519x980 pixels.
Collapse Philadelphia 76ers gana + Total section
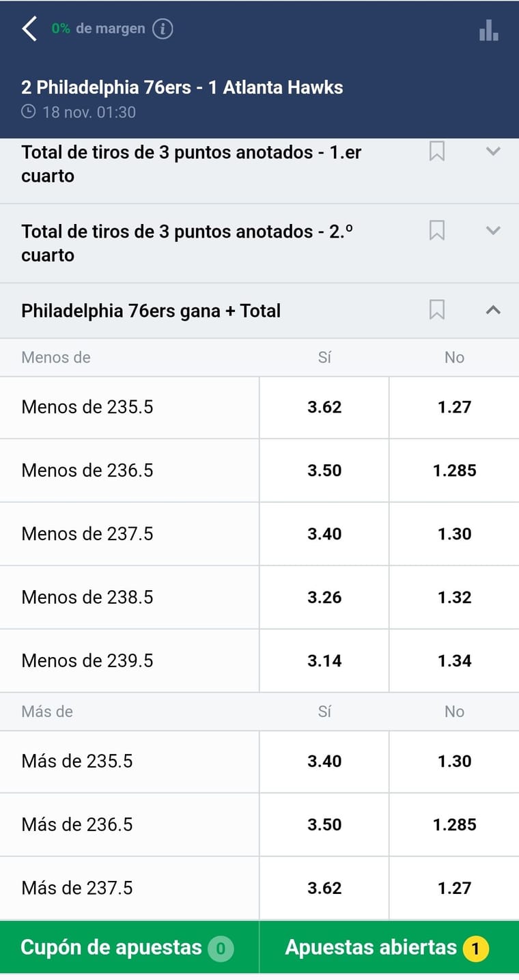coord(493,310)
